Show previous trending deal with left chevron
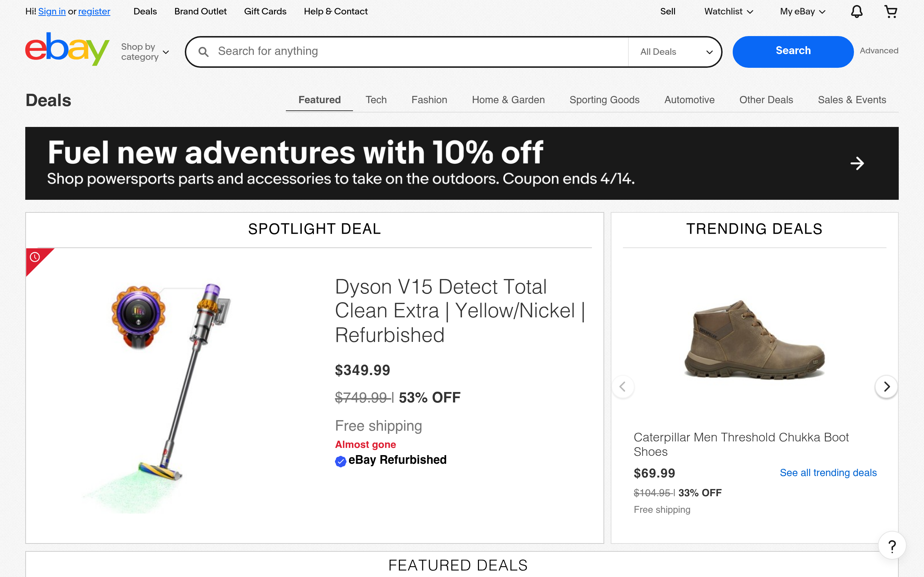This screenshot has width=924, height=577. click(623, 387)
